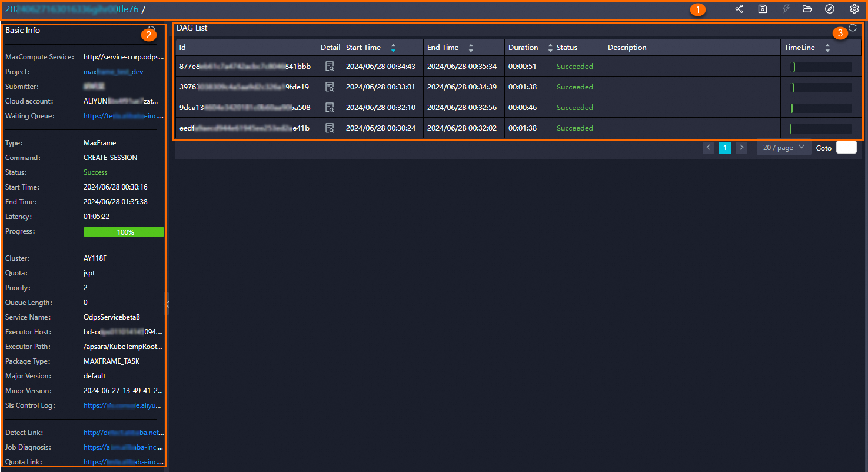
Task: Open detail for DAG starting 877e8
Action: (330, 67)
